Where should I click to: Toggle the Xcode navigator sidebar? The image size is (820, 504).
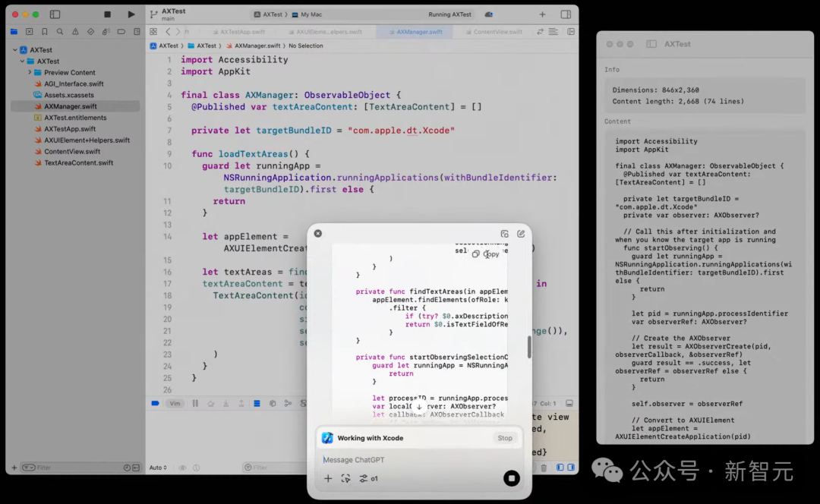[x=55, y=14]
